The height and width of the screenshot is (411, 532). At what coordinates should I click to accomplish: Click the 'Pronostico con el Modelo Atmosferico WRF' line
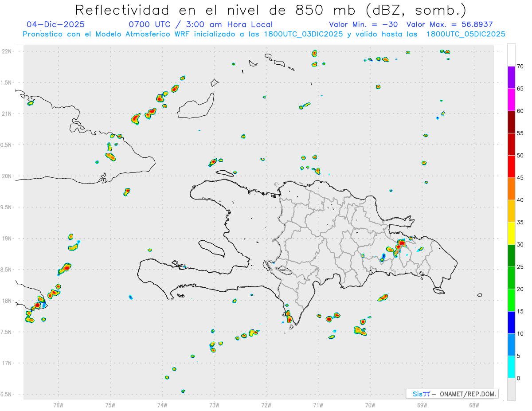264,34
